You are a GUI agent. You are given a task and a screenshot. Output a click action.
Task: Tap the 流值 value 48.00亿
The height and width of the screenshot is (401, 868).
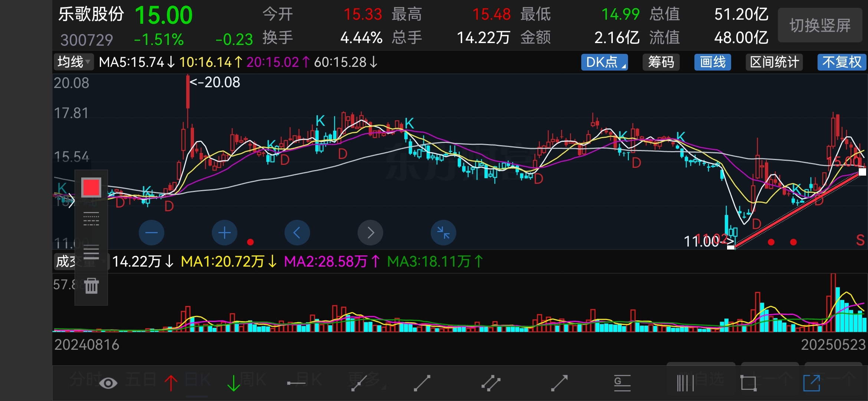click(x=742, y=38)
